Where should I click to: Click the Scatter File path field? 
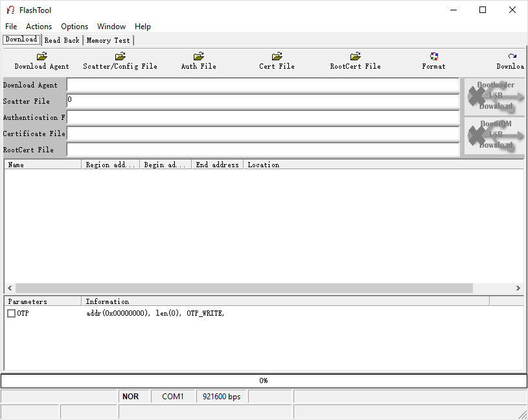[263, 101]
